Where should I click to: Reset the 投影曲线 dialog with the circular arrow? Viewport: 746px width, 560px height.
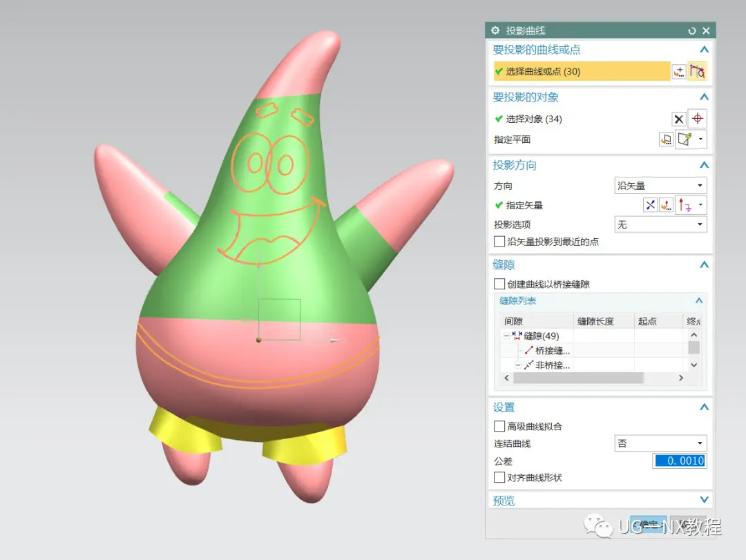coord(691,31)
